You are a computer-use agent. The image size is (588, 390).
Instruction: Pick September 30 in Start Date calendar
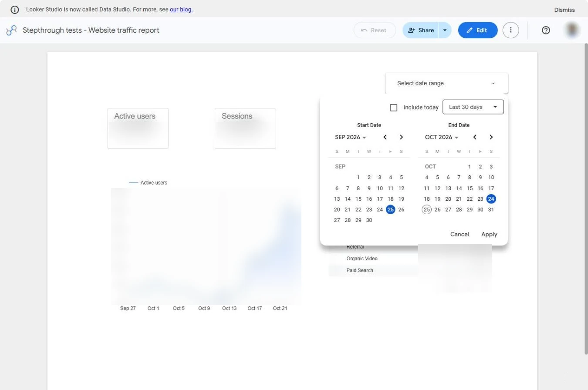point(369,220)
